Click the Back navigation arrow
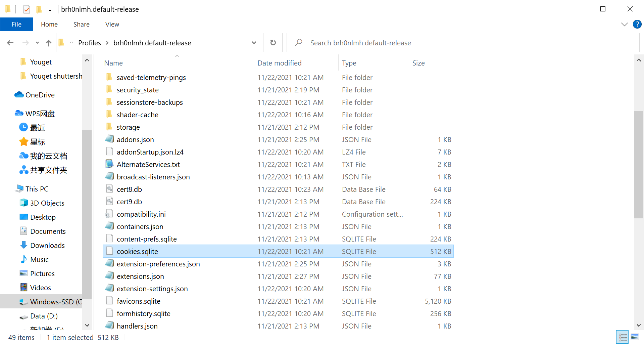Viewport: 644px width, 344px height. coord(10,43)
